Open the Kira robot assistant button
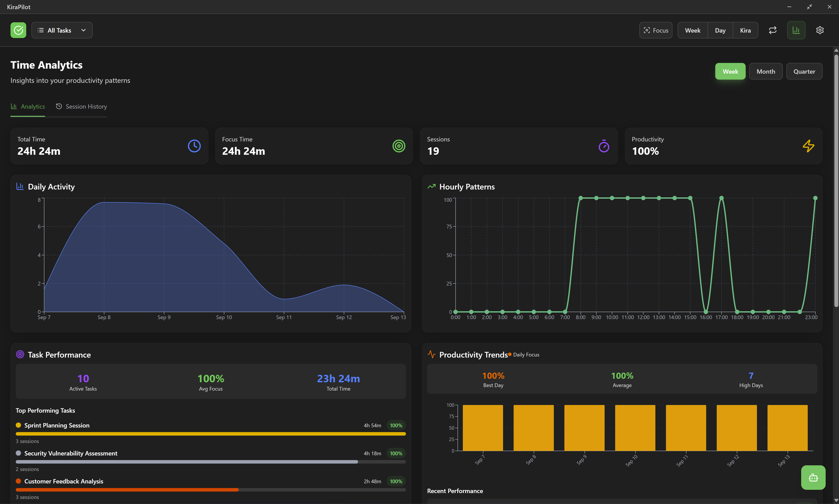Image resolution: width=839 pixels, height=504 pixels. pos(813,478)
